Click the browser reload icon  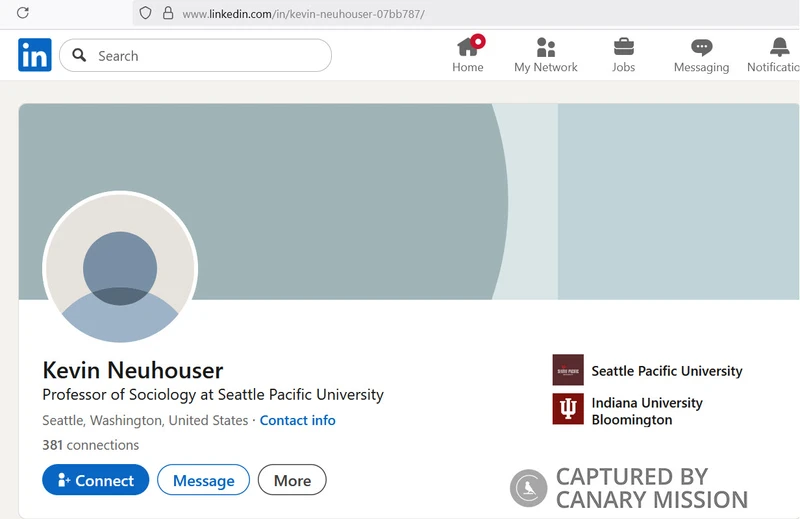coord(22,13)
